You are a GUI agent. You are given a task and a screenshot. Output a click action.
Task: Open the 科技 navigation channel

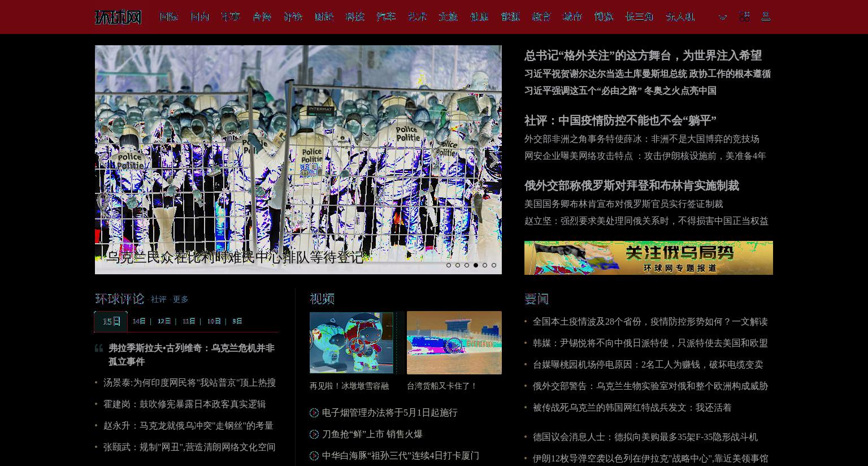[x=355, y=17]
